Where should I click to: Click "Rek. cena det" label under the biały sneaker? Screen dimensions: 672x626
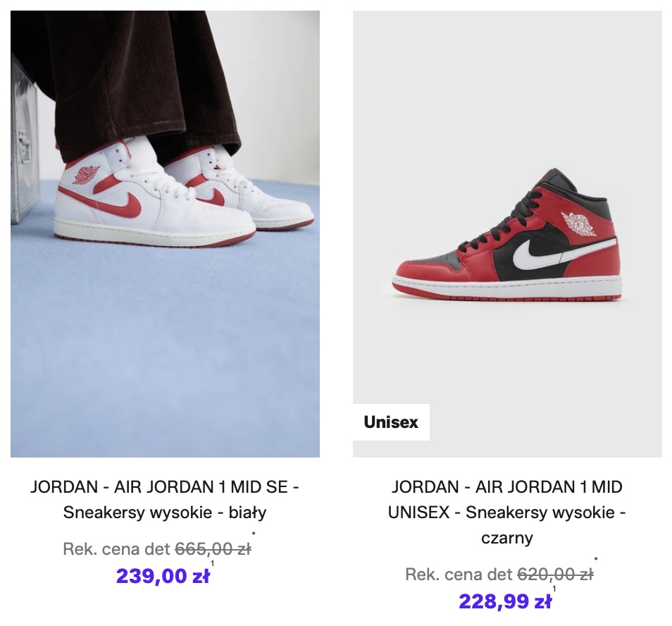click(116, 549)
